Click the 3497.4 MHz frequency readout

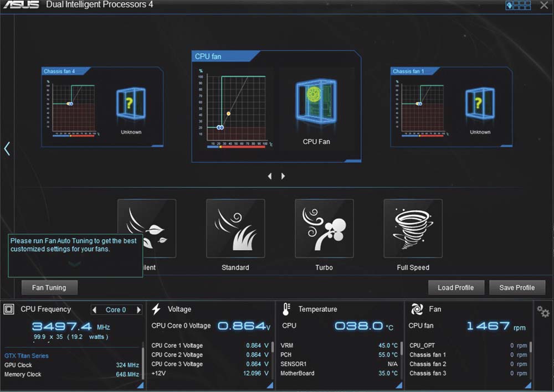(x=71, y=326)
